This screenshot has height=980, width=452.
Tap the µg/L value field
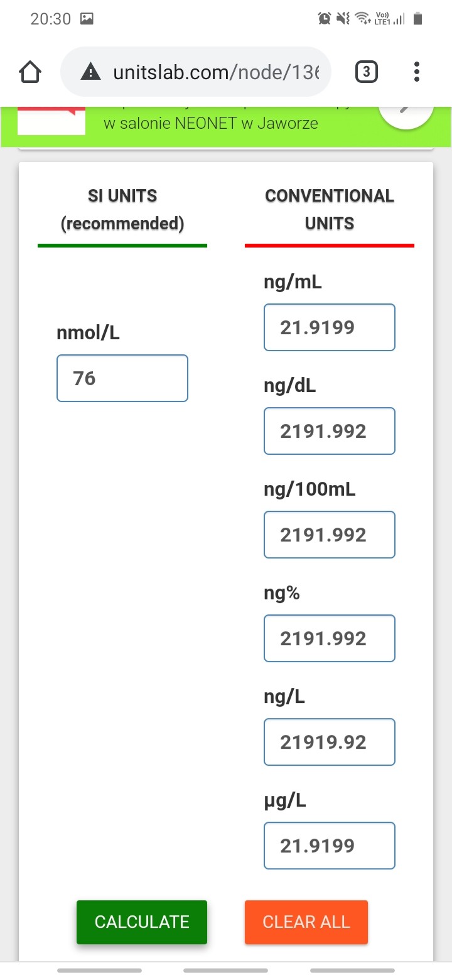[330, 846]
